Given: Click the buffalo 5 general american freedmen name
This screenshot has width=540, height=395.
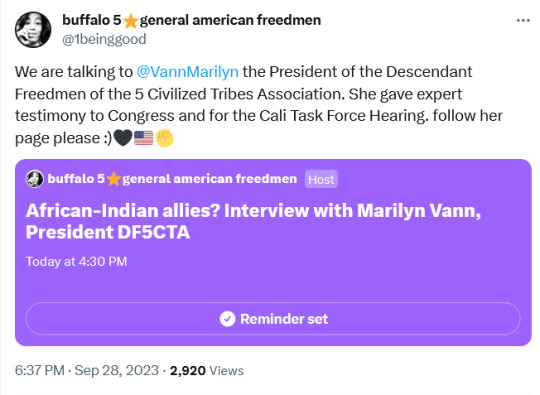Looking at the screenshot, I should [191, 20].
